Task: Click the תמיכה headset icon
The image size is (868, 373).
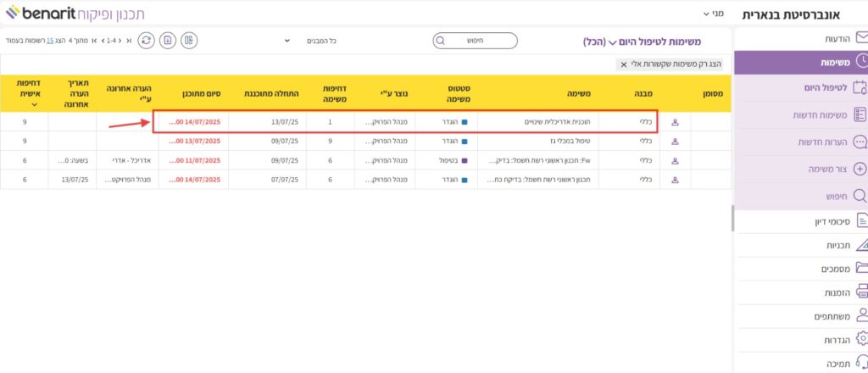Action: (x=861, y=363)
